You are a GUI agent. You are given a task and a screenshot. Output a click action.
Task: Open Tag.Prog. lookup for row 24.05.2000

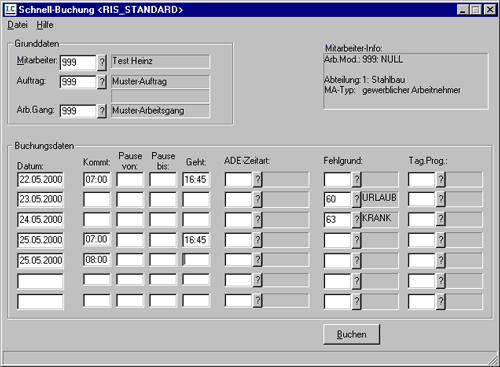coord(441,220)
